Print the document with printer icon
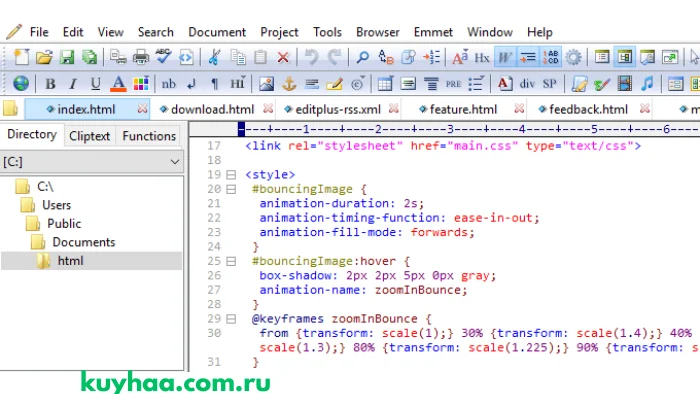The image size is (700, 394). point(141,57)
